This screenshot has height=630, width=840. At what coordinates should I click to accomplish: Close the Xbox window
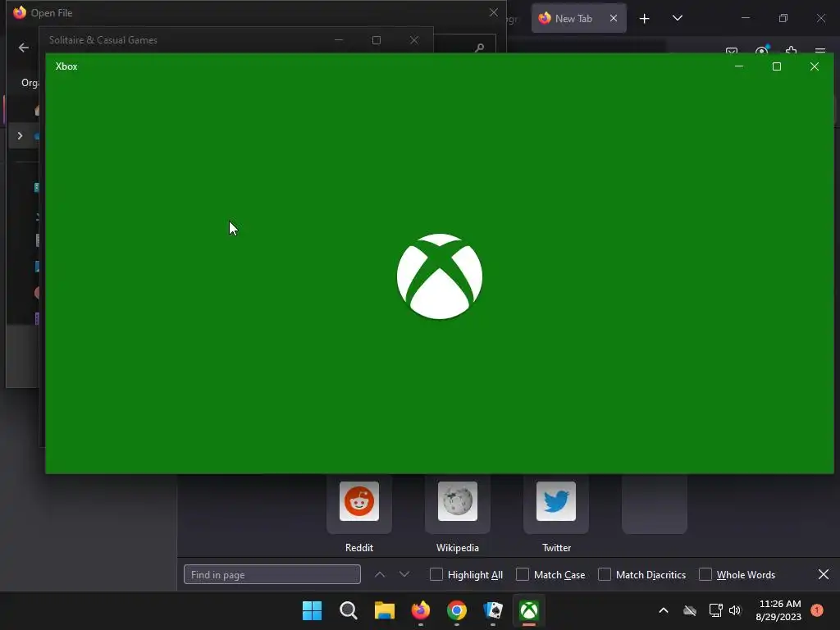coord(815,66)
